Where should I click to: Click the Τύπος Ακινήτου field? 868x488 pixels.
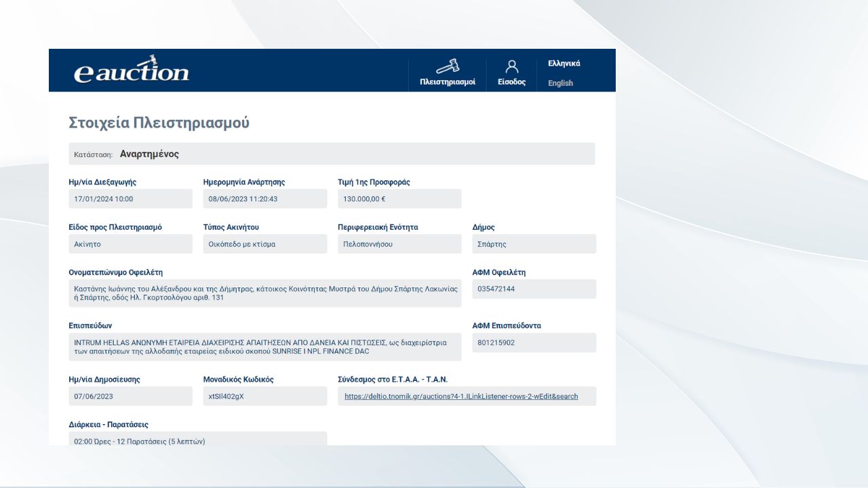tap(264, 244)
